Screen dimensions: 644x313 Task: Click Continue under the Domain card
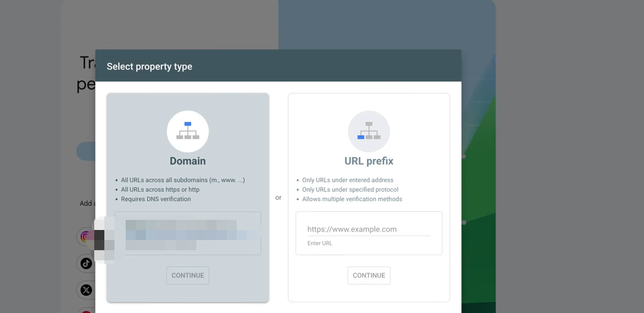(x=188, y=275)
